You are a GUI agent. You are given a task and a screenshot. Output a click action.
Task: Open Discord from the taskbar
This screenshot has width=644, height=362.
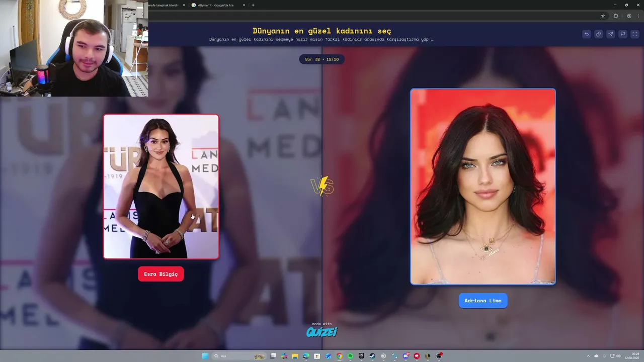pyautogui.click(x=406, y=356)
